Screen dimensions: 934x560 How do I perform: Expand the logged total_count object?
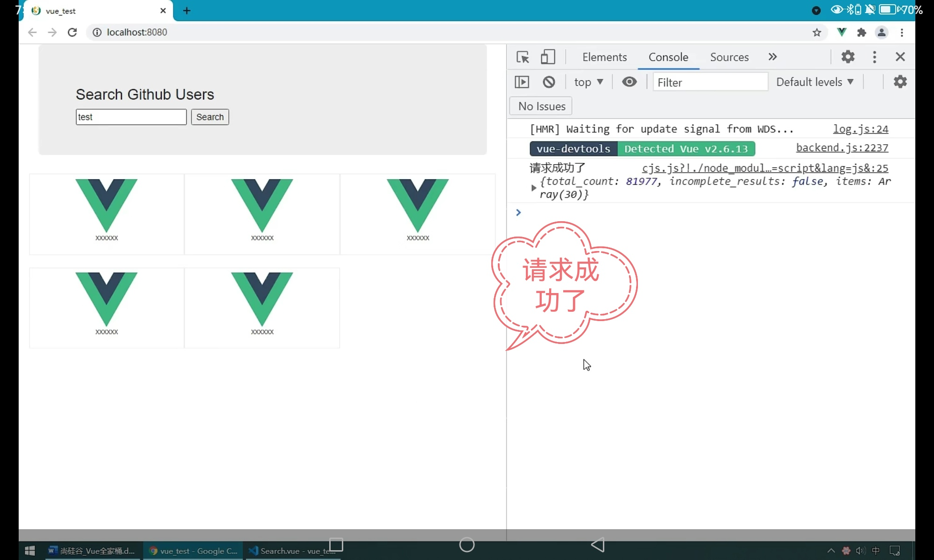click(x=533, y=188)
